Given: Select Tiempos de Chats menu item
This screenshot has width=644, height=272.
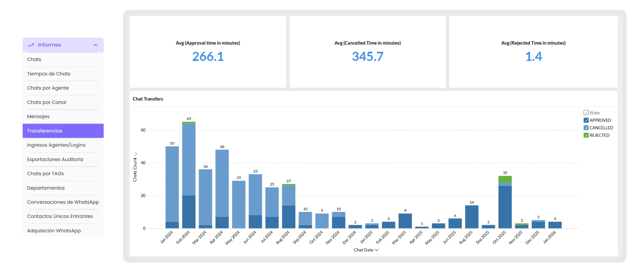Looking at the screenshot, I should point(48,74).
